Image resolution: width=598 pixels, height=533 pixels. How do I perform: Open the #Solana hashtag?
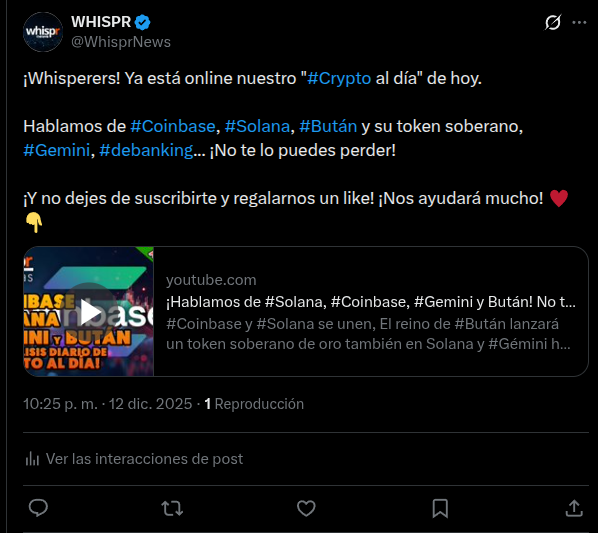[257, 126]
